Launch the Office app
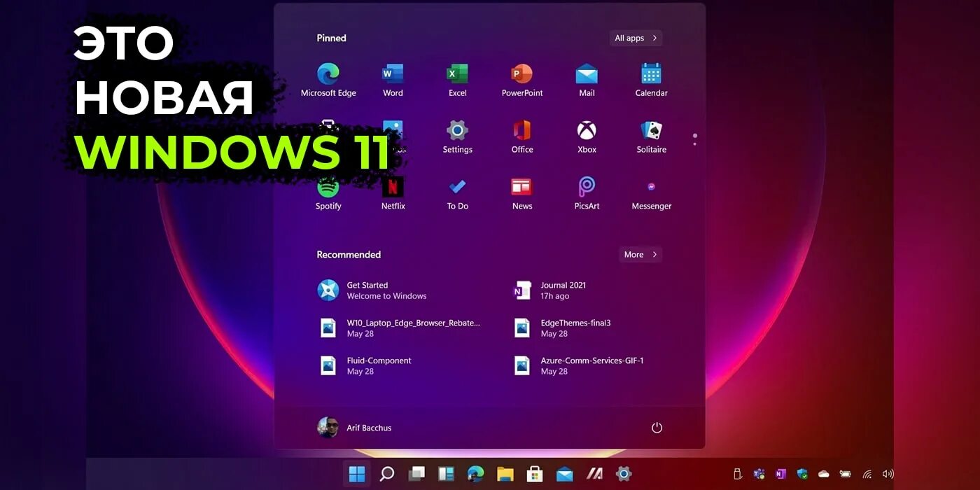 (522, 136)
